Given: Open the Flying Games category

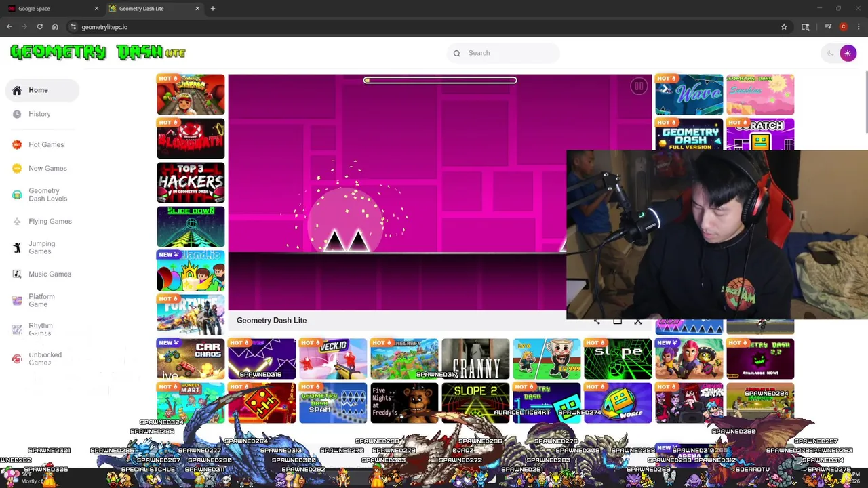Looking at the screenshot, I should [50, 221].
